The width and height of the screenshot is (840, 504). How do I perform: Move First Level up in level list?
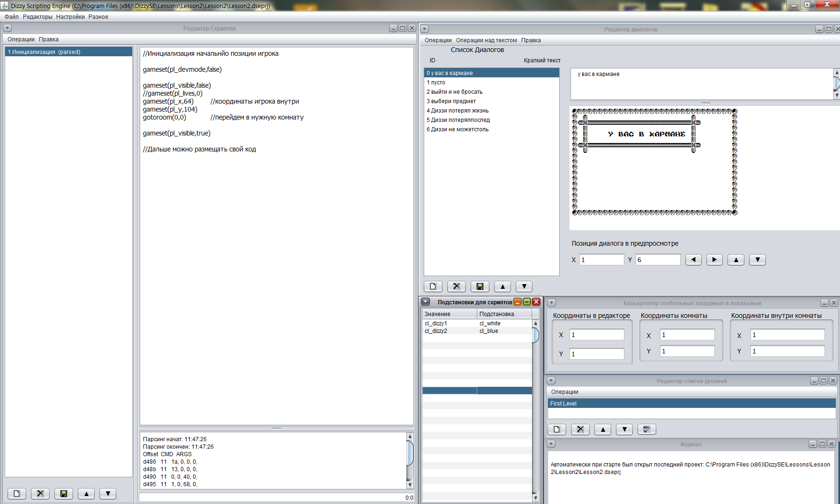603,429
